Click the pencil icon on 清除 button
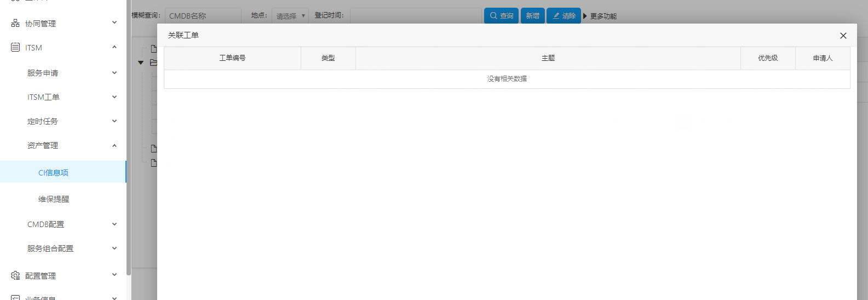This screenshot has width=868, height=300. 556,16
